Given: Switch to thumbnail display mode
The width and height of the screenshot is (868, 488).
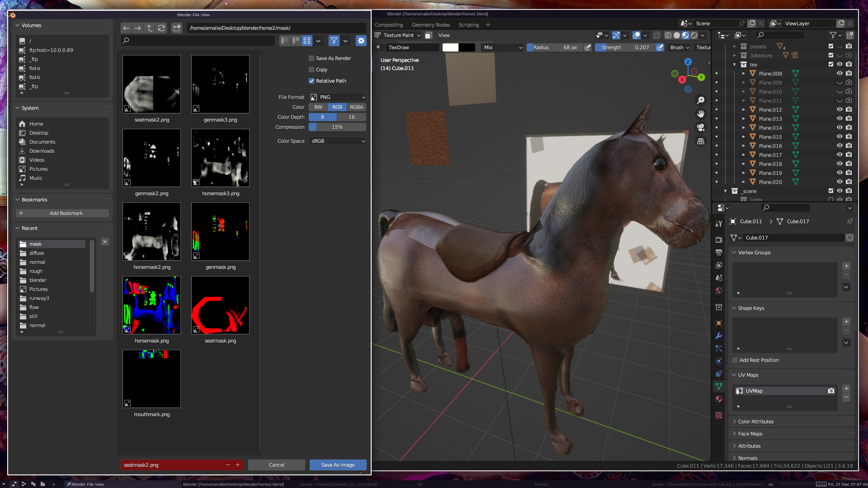Looking at the screenshot, I should pyautogui.click(x=307, y=41).
